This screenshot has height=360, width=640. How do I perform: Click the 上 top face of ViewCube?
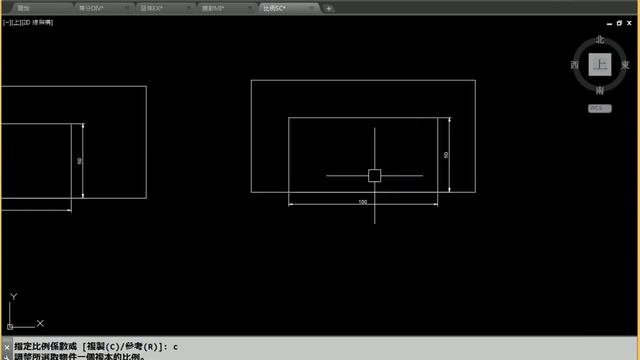tap(600, 64)
